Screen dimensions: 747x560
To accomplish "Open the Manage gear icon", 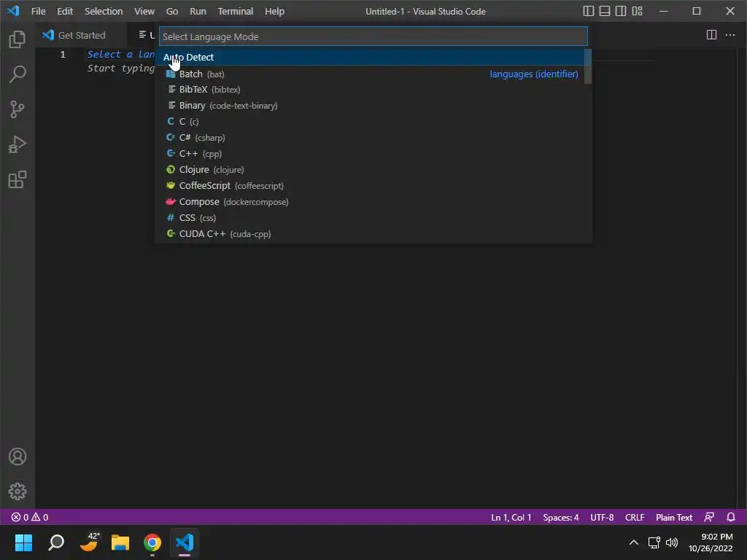I will [x=18, y=491].
